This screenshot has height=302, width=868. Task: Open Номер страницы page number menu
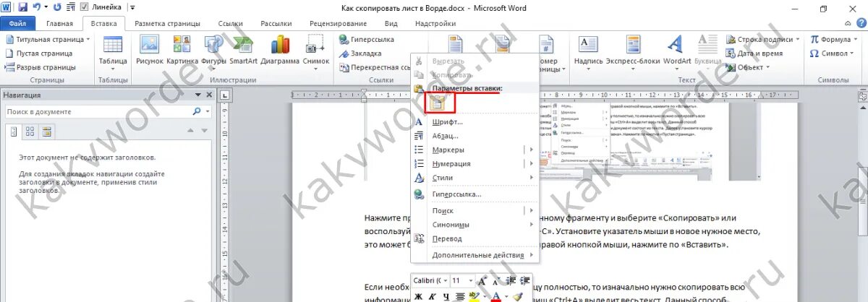click(550, 54)
